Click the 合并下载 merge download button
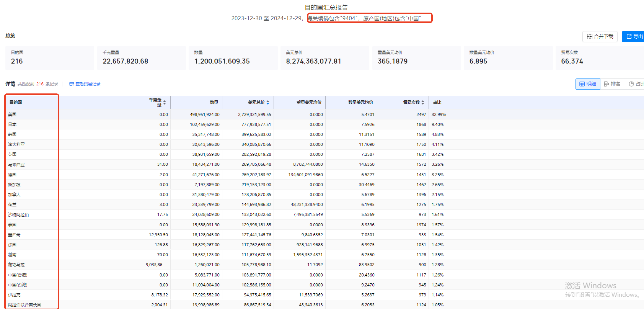This screenshot has width=644, height=309. (x=600, y=36)
